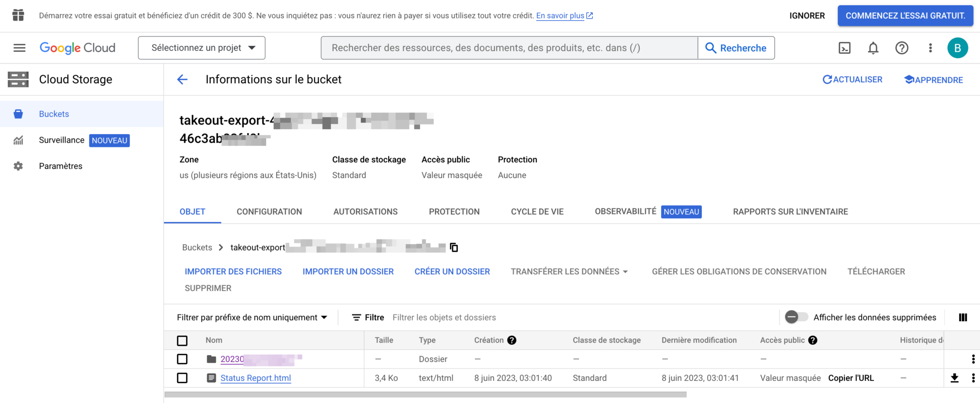
Task: Open the Sélectionnez un projet dropdown
Action: pos(201,47)
